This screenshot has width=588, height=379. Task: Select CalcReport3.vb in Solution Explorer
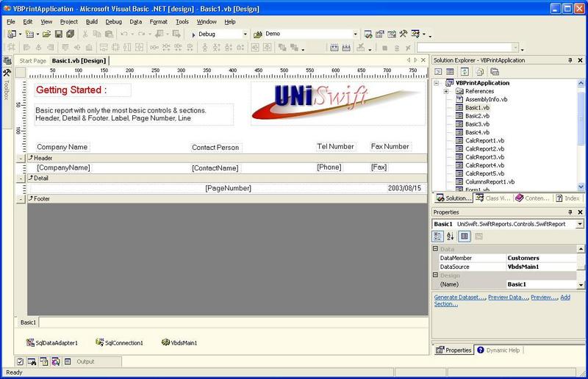(x=484, y=157)
